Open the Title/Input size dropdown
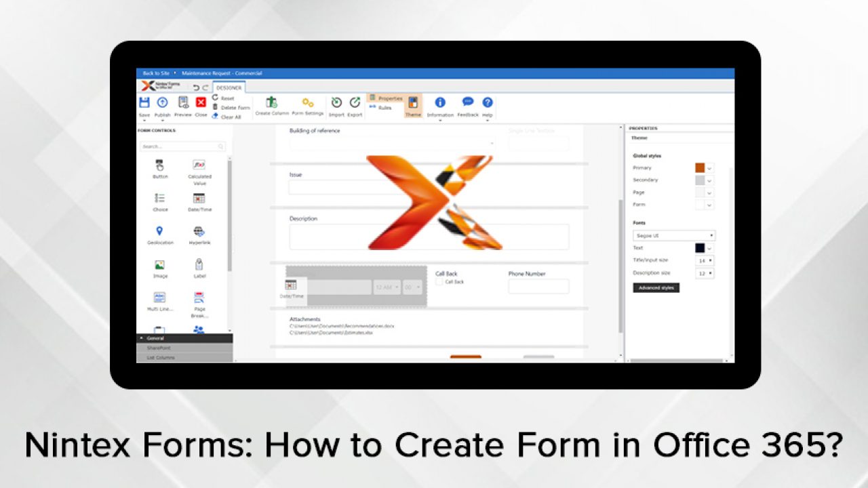Image resolution: width=868 pixels, height=488 pixels. tap(705, 260)
